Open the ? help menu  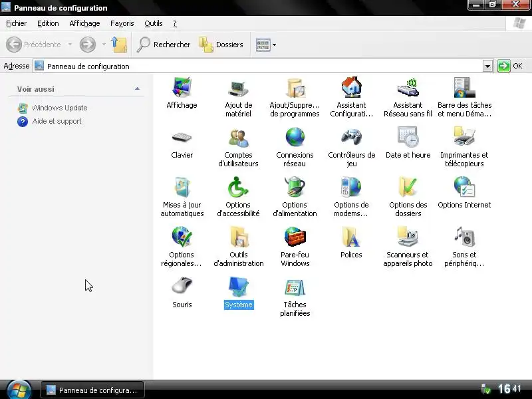175,23
